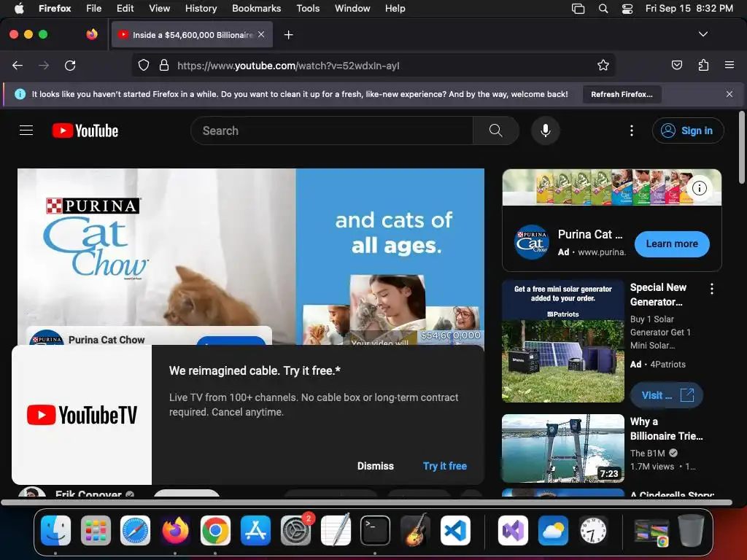The image size is (747, 560).
Task: Click Learn more on Purina Cat ad
Action: 672,244
